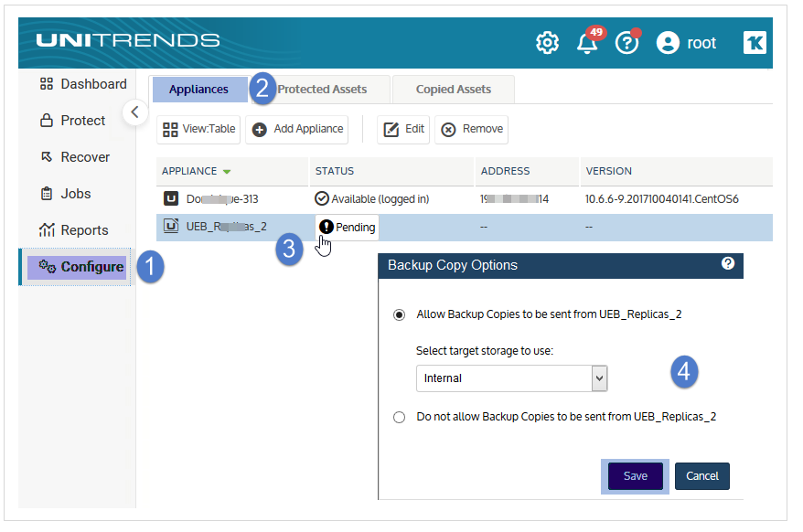Select Configure in the sidebar
This screenshot has height=532, width=803.
pyautogui.click(x=77, y=267)
